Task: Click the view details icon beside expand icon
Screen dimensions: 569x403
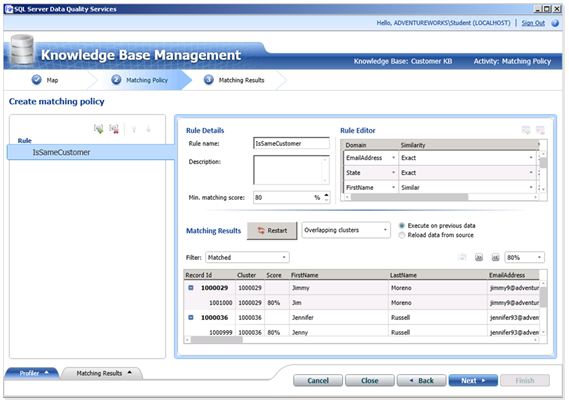Action: 462,257
